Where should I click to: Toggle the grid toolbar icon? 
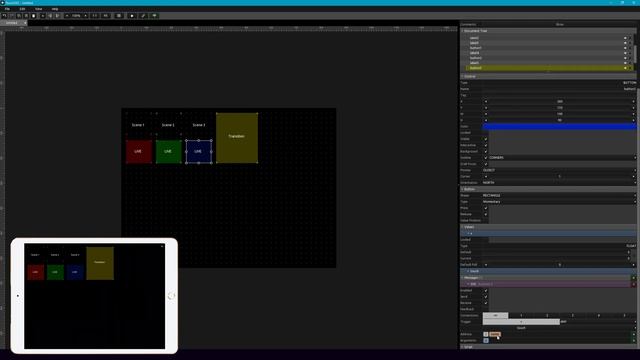pyautogui.click(x=119, y=16)
